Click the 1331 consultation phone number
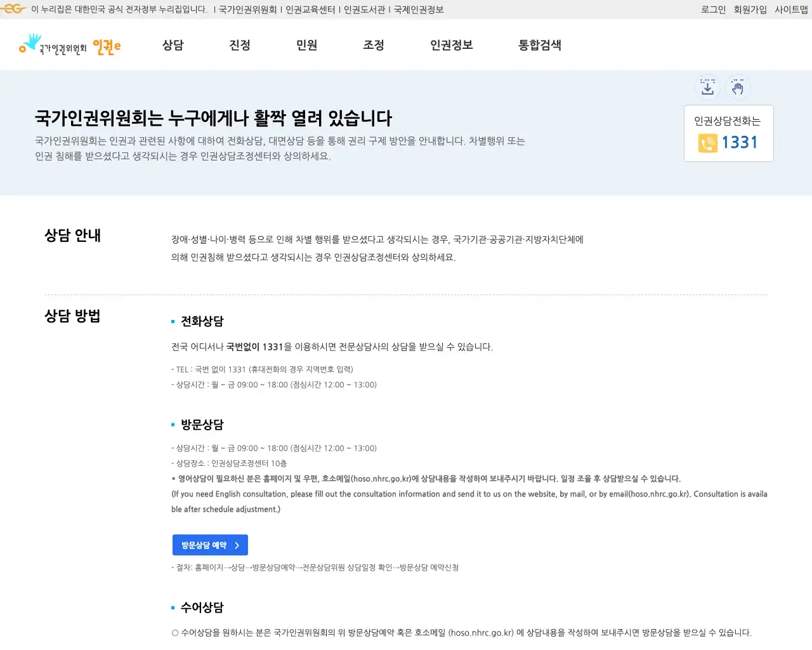Image resolution: width=812 pixels, height=650 pixels. 738,143
